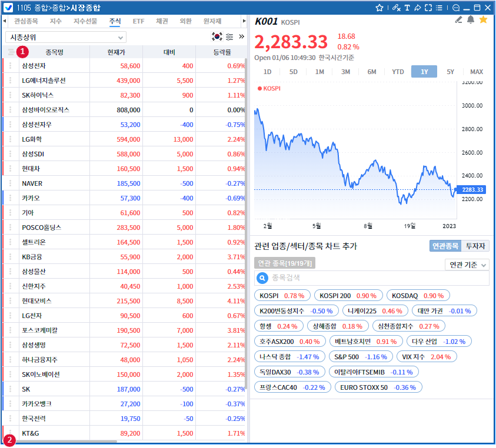
Task: Click the text T icon in title bar
Action: click(x=407, y=8)
